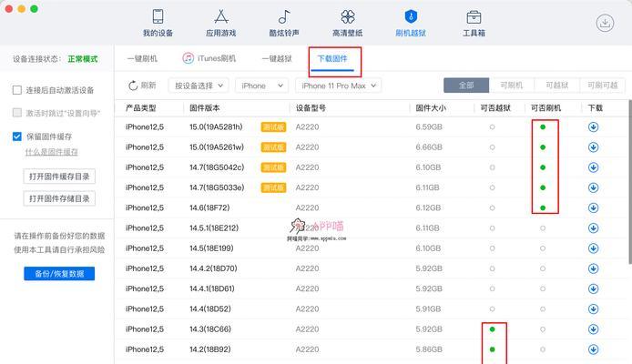Click the 备份/恢复数据 button

click(59, 274)
